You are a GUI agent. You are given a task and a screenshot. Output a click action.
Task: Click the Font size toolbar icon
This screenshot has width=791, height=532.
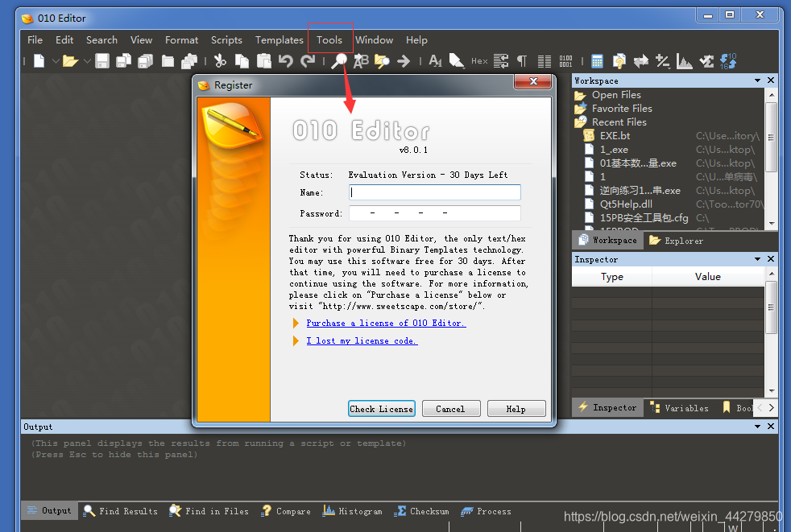435,61
